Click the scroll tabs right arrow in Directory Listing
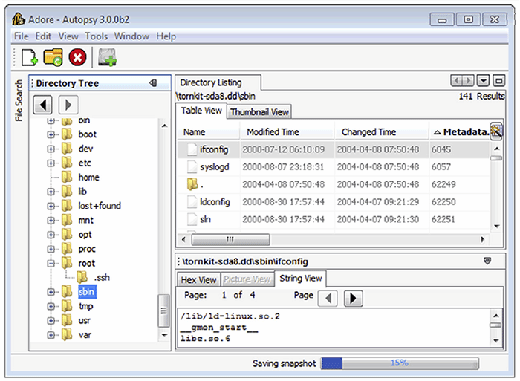 pyautogui.click(x=468, y=80)
